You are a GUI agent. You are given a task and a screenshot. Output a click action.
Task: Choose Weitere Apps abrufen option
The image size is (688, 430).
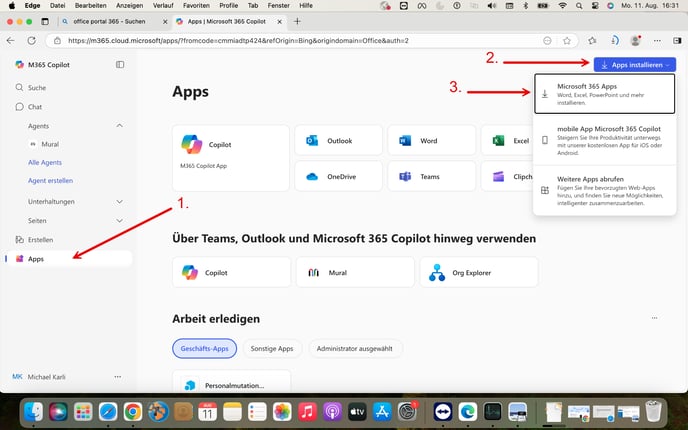pyautogui.click(x=605, y=190)
